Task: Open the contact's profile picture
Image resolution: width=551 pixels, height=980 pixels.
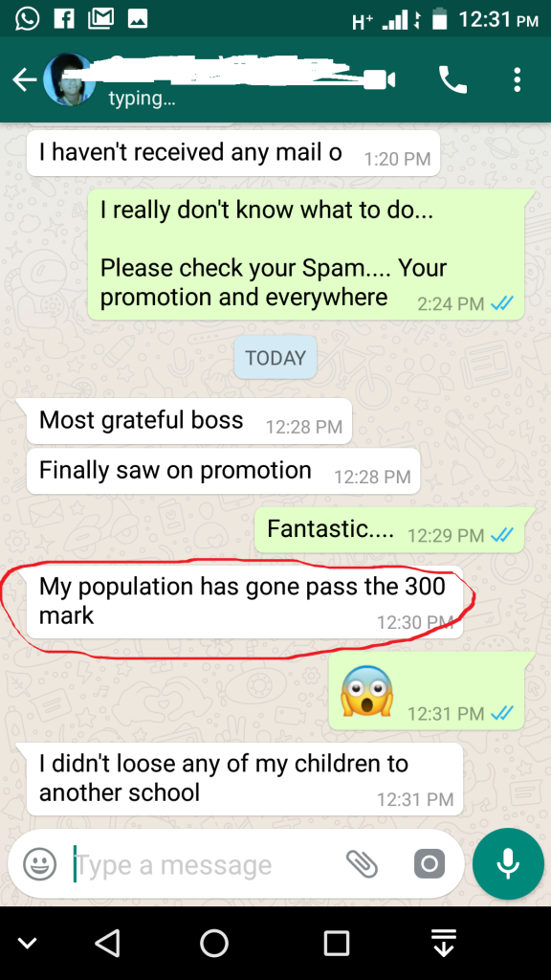Action: (x=69, y=79)
